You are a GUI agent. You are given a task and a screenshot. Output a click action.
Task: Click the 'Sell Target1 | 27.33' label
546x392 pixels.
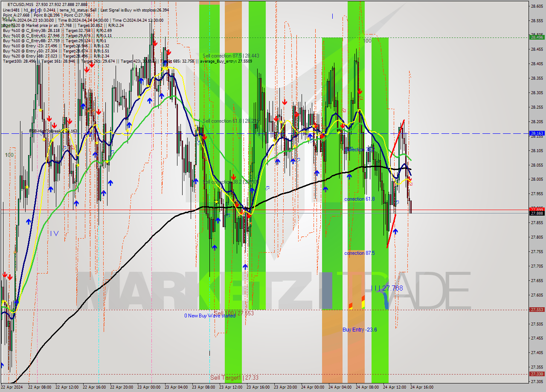(234, 378)
